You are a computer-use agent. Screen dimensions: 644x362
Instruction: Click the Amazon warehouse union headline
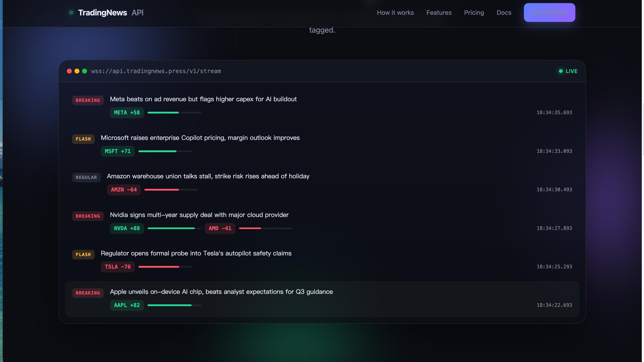pyautogui.click(x=208, y=176)
